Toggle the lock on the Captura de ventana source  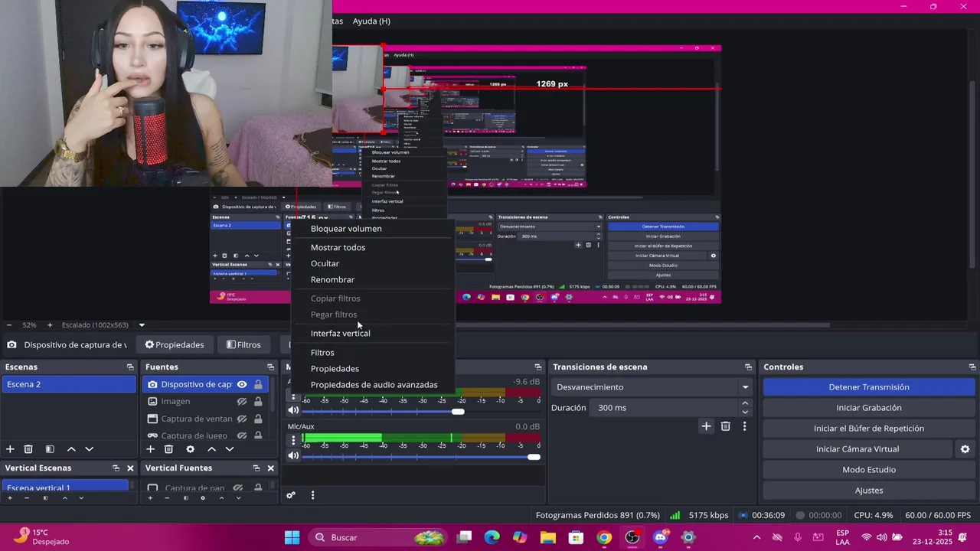pos(258,419)
